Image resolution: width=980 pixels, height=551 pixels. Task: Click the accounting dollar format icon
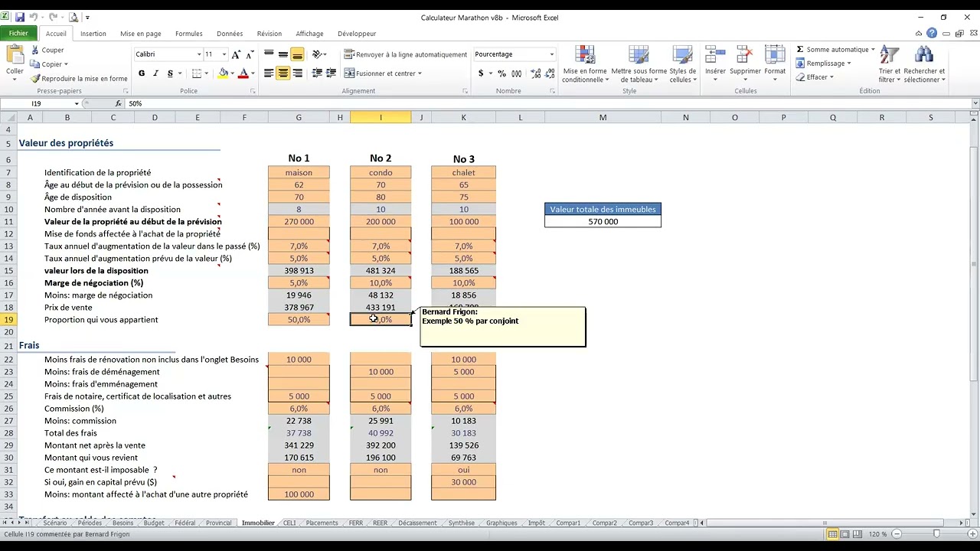pos(481,73)
